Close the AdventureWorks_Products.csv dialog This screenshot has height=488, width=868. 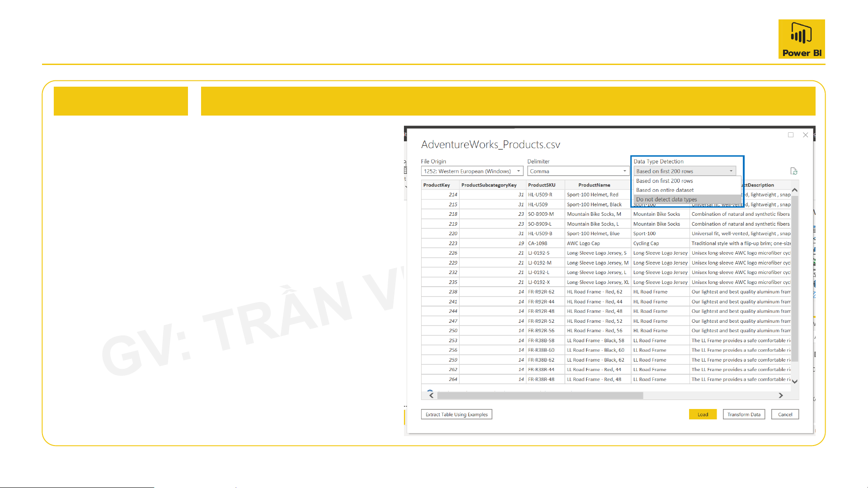pyautogui.click(x=805, y=135)
